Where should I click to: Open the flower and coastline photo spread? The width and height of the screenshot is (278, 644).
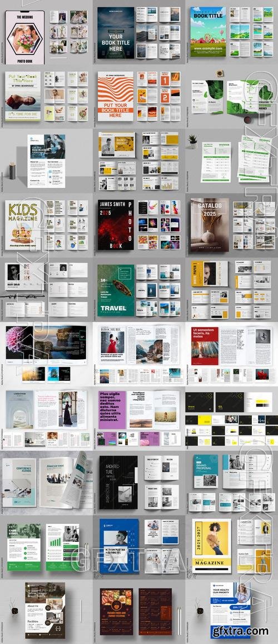(46, 343)
